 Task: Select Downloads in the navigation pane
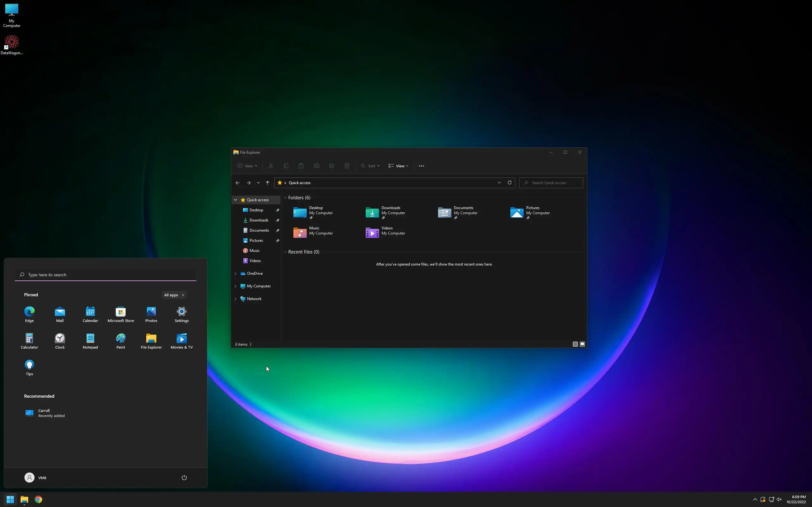tap(259, 220)
